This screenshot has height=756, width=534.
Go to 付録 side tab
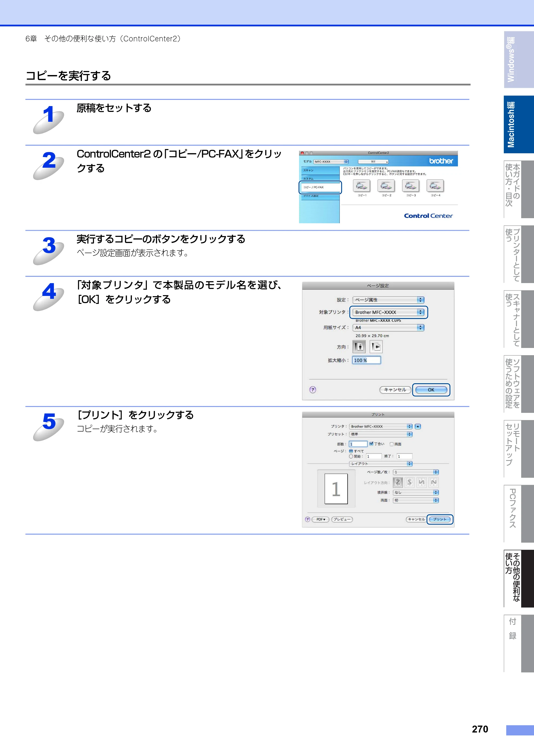tap(519, 643)
